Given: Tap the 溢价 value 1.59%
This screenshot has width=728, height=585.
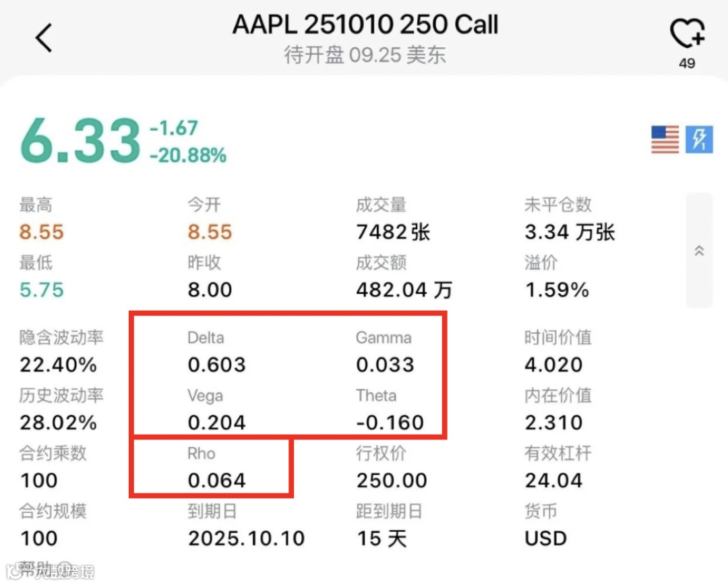Looking at the screenshot, I should 557,290.
